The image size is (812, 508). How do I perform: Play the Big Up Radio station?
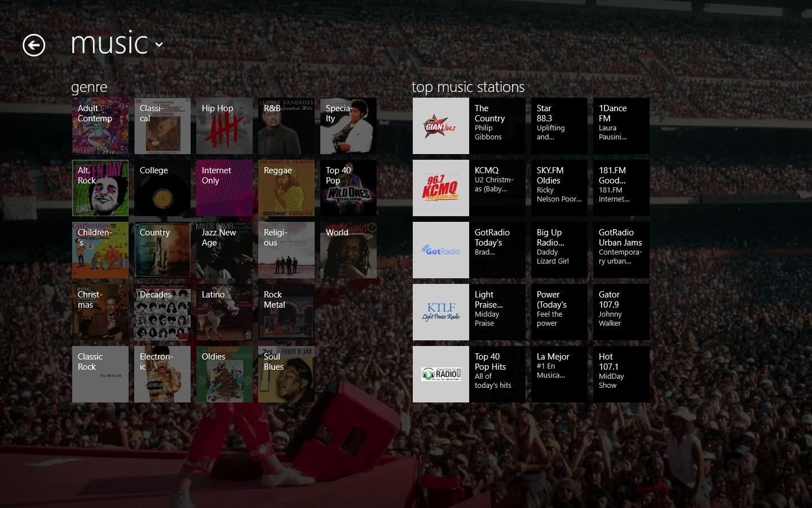click(x=559, y=250)
